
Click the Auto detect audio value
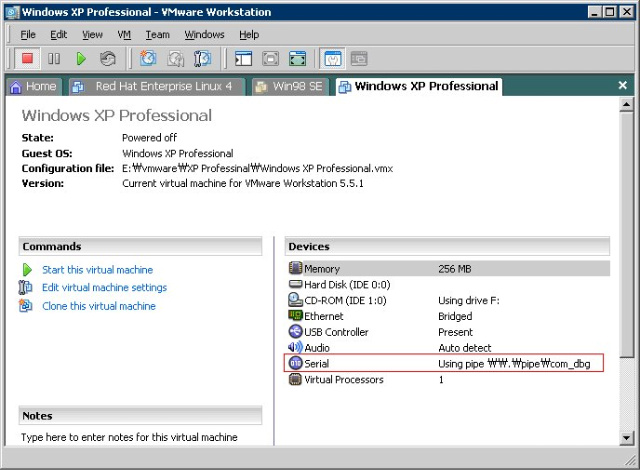464,348
